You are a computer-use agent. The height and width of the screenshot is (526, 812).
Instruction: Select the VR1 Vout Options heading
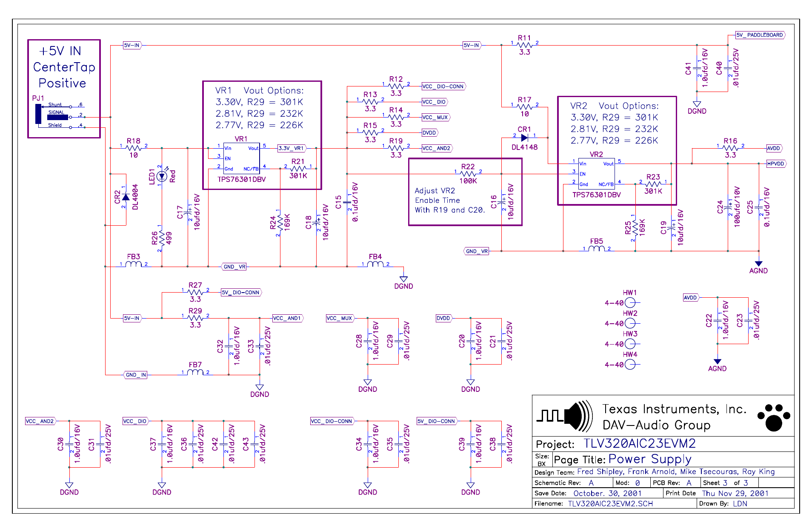tap(259, 91)
